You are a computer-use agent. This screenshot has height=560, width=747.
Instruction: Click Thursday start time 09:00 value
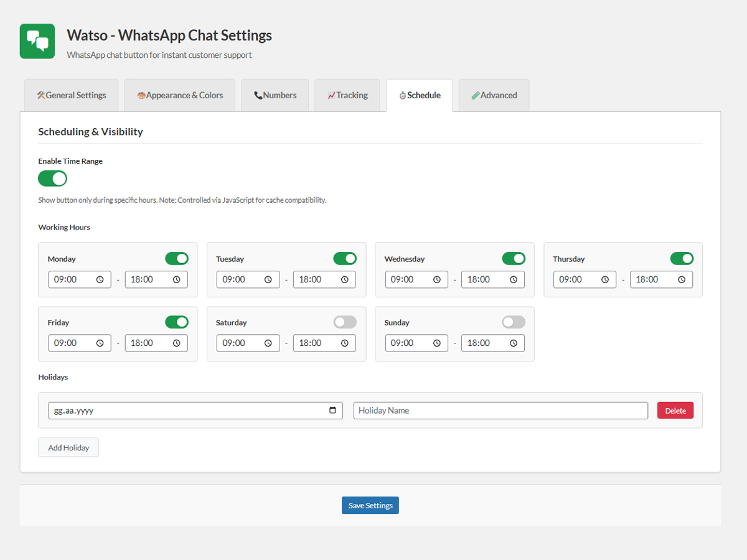coord(570,280)
